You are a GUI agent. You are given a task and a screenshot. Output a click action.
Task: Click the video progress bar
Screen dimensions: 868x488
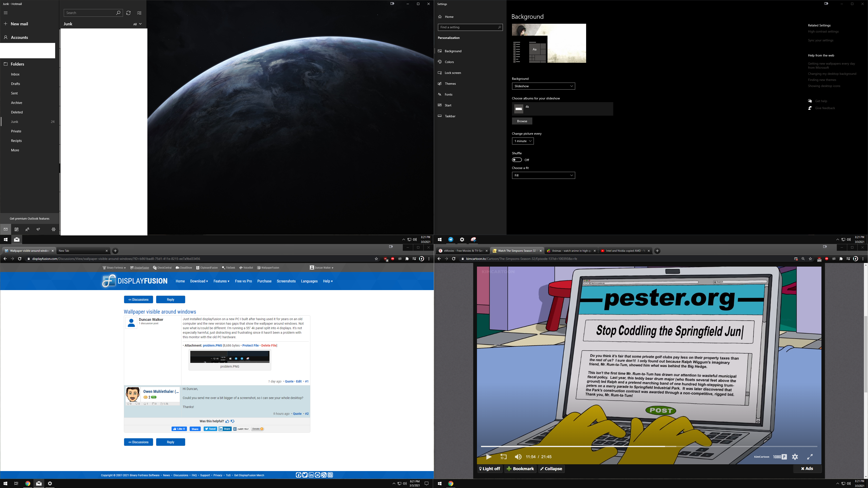coord(649,446)
